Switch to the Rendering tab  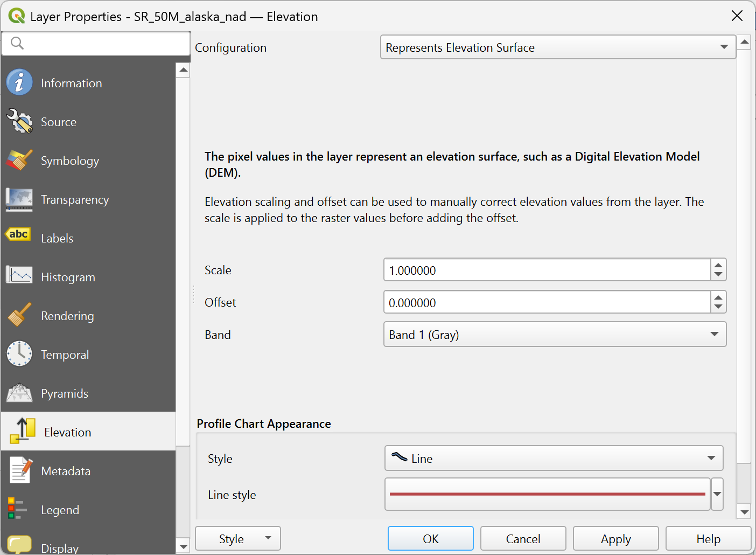pos(67,316)
